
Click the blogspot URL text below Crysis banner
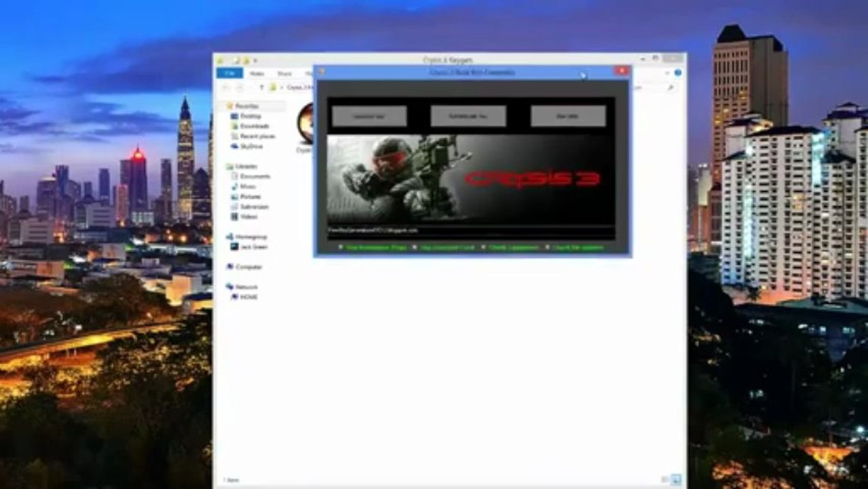(x=373, y=230)
